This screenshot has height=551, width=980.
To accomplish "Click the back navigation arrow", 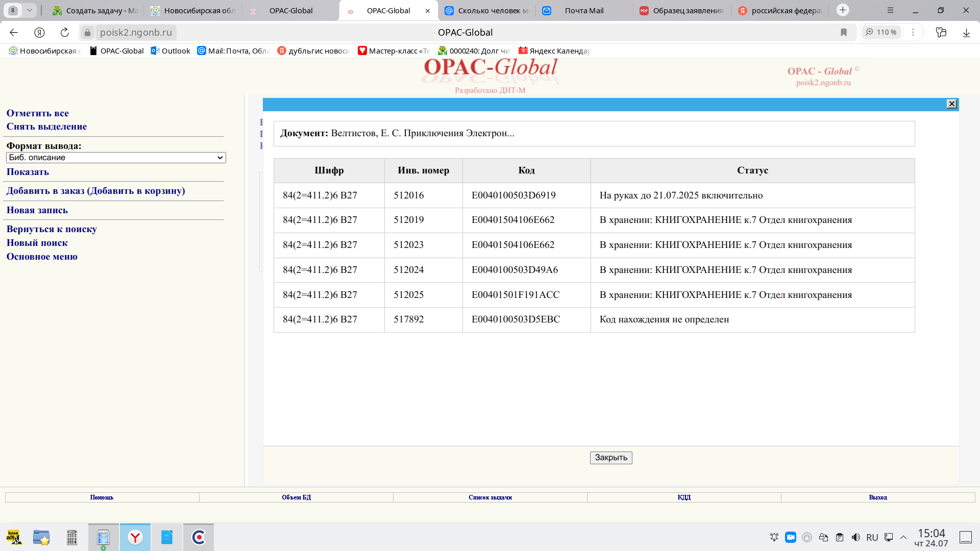I will pos(14,32).
